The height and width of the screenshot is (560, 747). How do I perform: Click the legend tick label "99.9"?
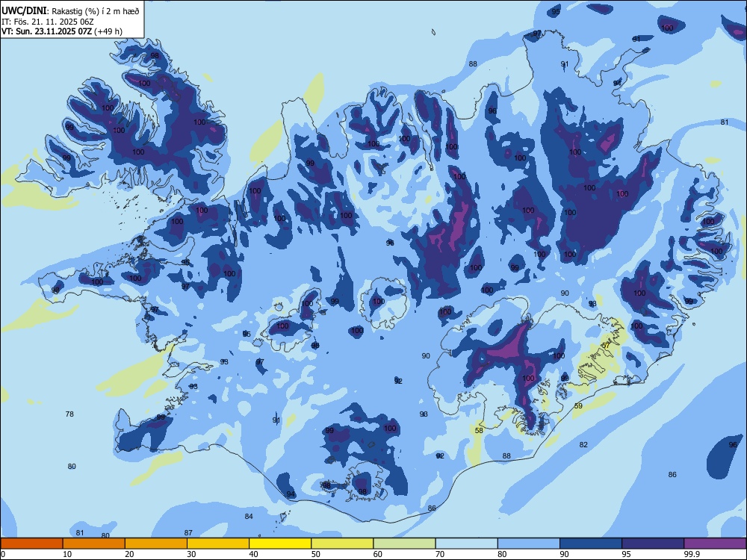click(692, 554)
